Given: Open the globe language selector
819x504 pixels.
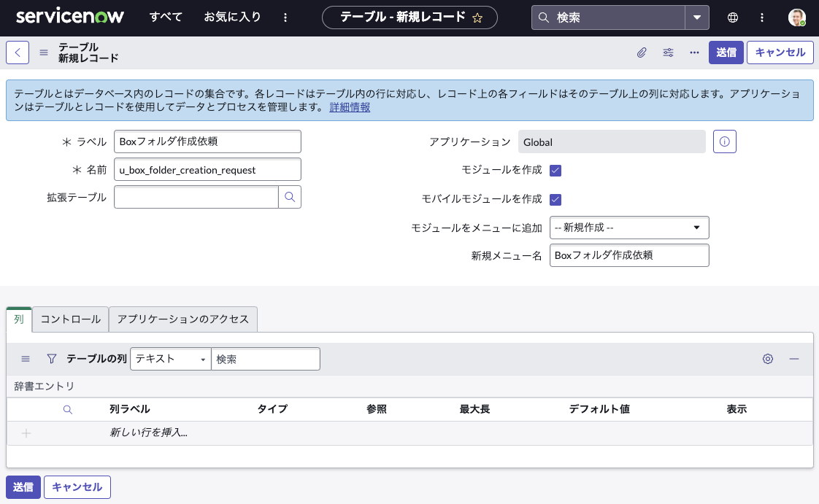Looking at the screenshot, I should pyautogui.click(x=733, y=18).
